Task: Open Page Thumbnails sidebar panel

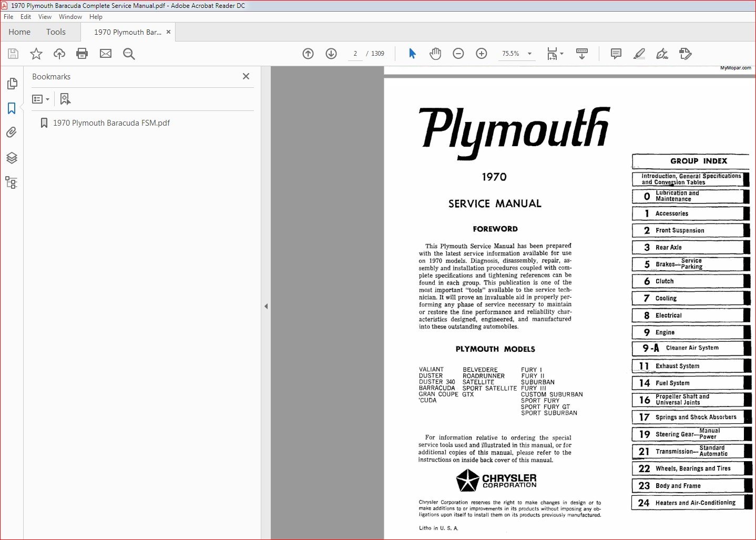Action: 12,84
